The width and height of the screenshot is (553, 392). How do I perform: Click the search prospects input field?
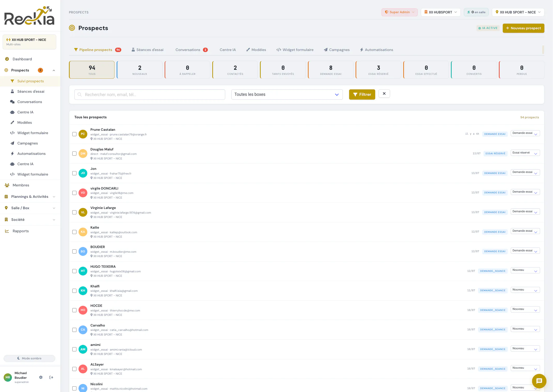click(x=150, y=95)
